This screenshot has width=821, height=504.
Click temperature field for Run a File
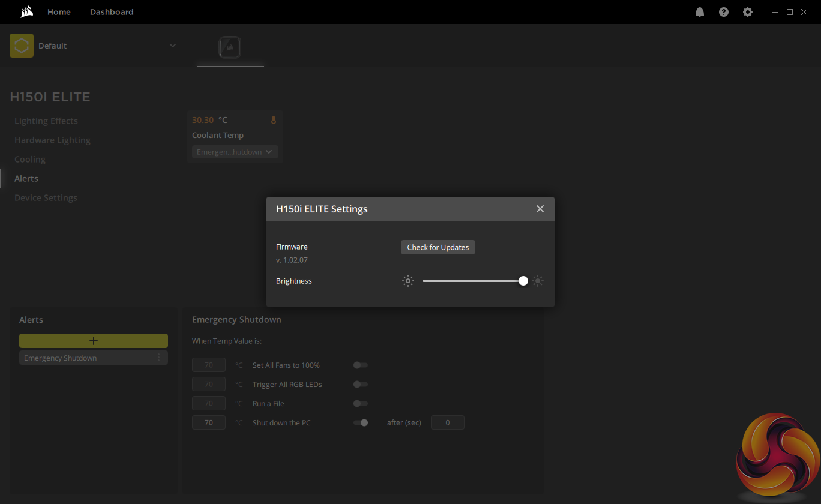click(209, 403)
